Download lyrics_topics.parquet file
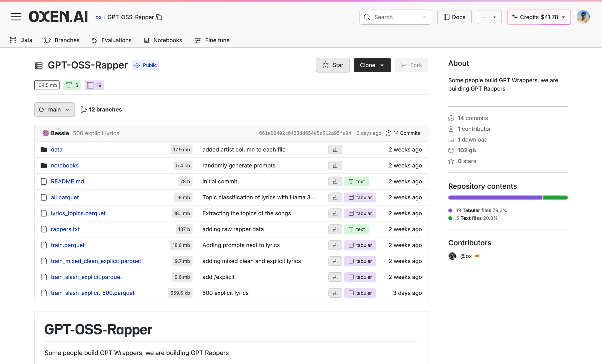This screenshot has width=602, height=364. (335, 213)
